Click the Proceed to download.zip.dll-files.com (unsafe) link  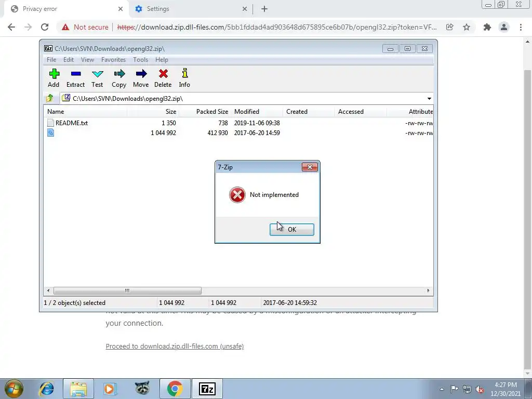pyautogui.click(x=175, y=346)
